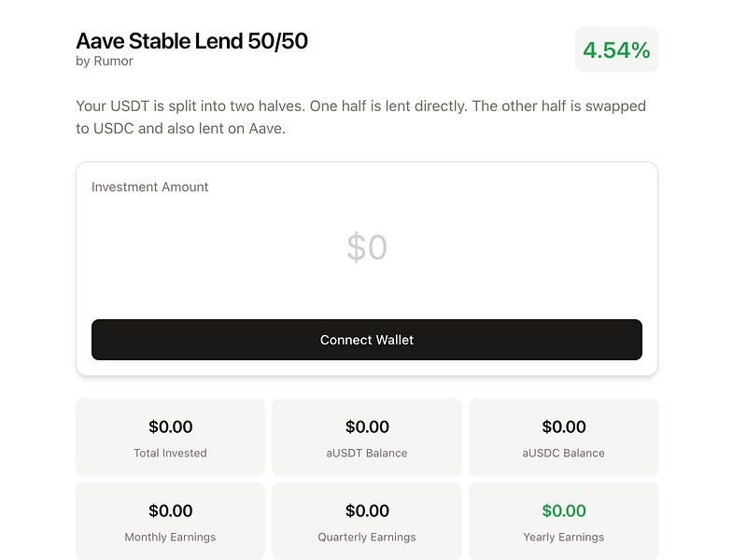Select the aUSDT Balance label
747x560 pixels.
pyautogui.click(x=367, y=453)
